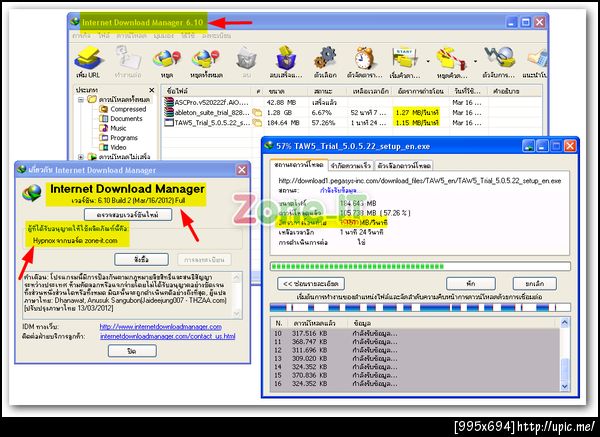Open the internetdownloadmanager.com/contact_us.html link
Screen dimensions: 600x437
[x=168, y=336]
